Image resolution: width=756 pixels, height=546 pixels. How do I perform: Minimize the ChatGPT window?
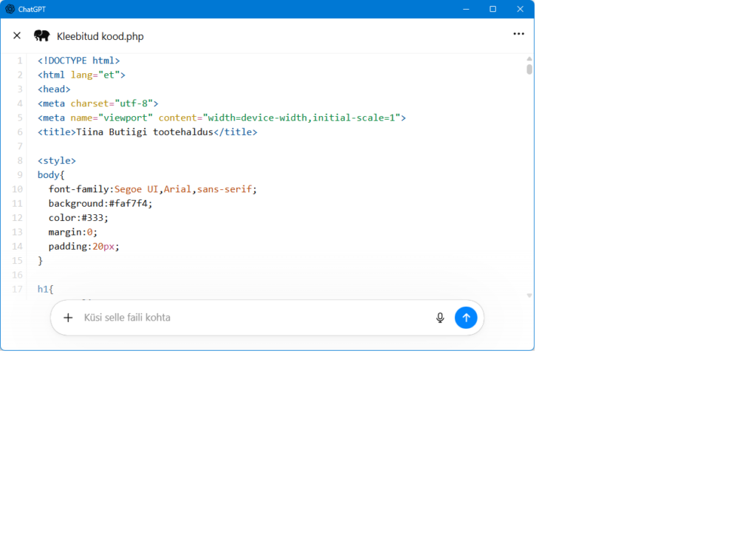(x=466, y=9)
